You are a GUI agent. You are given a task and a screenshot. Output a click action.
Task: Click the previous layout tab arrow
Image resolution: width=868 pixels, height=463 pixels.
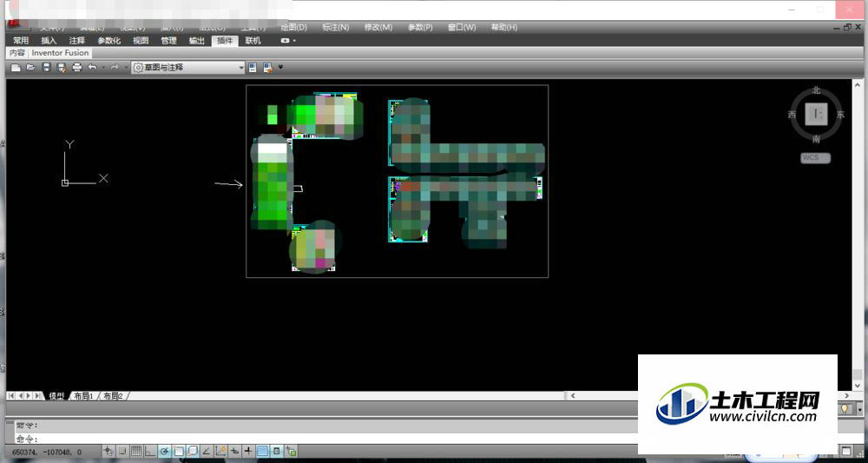[x=21, y=396]
